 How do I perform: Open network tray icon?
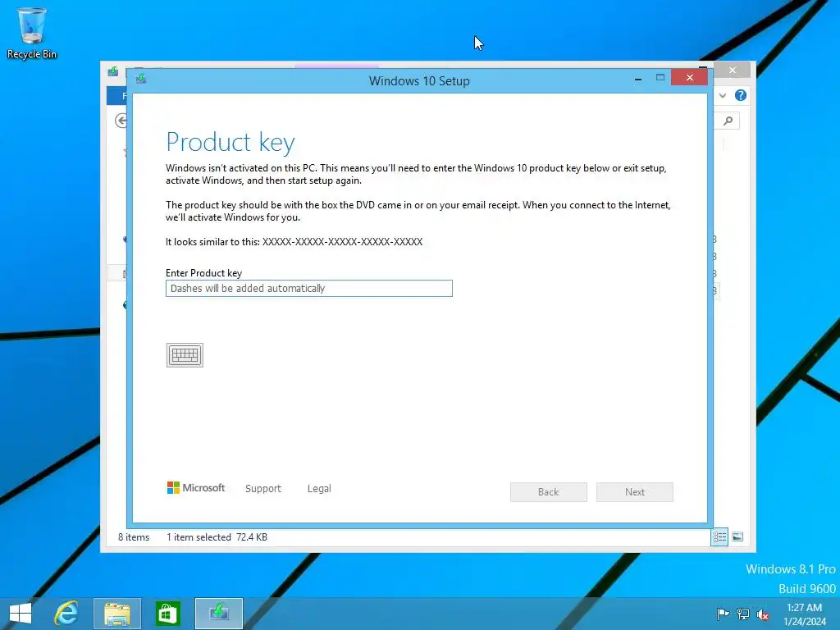click(743, 614)
